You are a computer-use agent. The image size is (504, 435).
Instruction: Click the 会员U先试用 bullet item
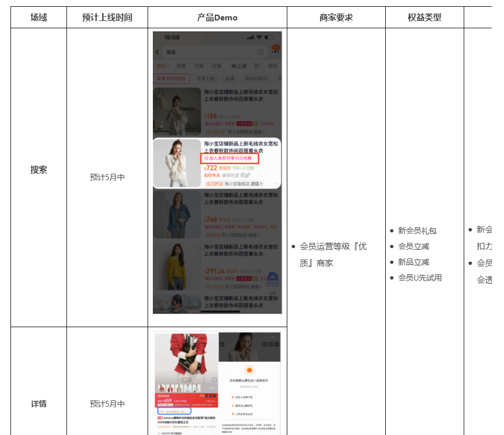point(420,277)
